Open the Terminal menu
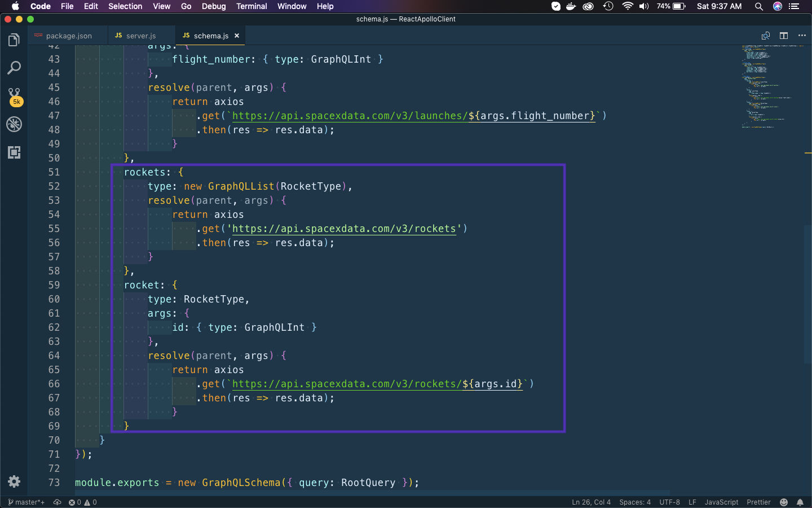812x508 pixels. 251,6
